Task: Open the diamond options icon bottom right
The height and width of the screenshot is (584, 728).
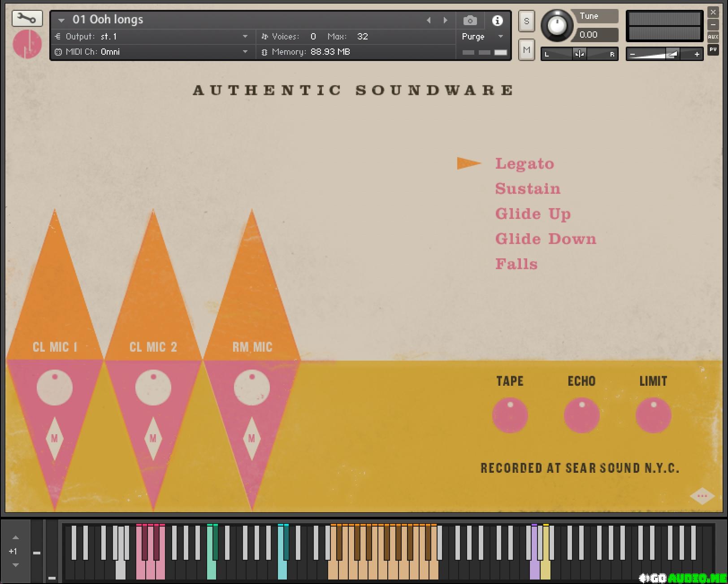Action: click(x=702, y=496)
